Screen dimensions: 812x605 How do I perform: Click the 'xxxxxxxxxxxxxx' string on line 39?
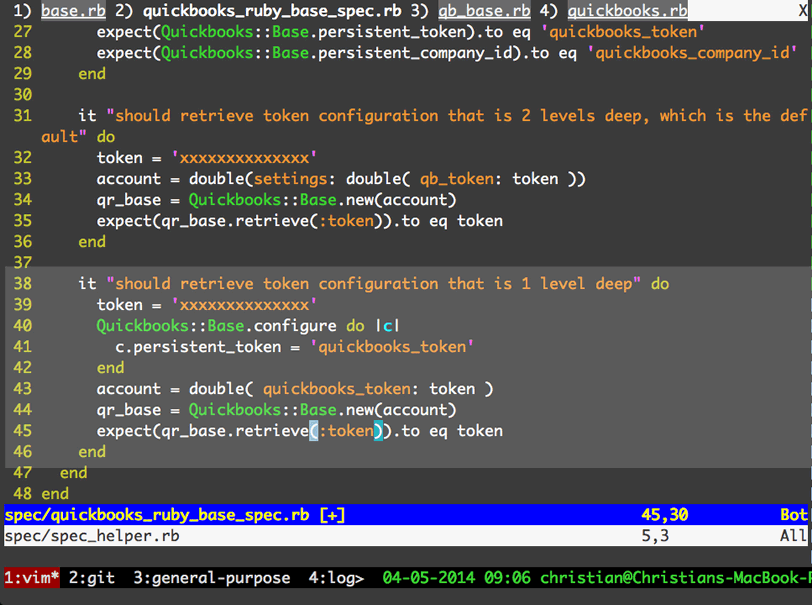[244, 305]
